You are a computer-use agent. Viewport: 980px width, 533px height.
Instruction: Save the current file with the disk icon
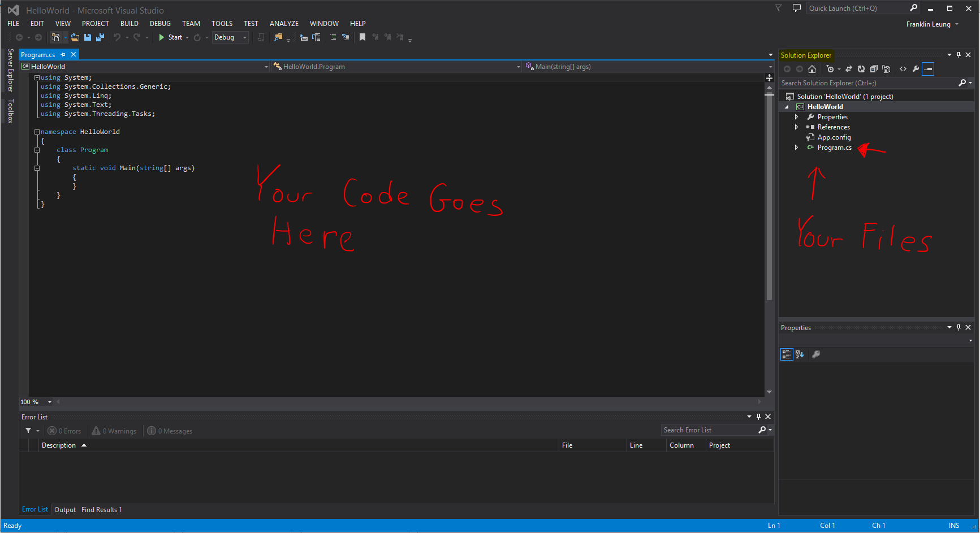pyautogui.click(x=88, y=37)
